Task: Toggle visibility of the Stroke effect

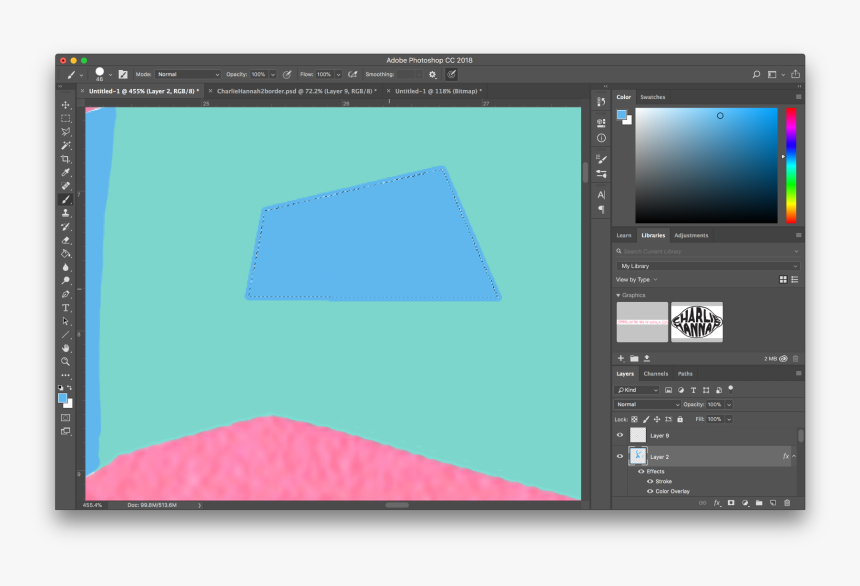Action: tap(650, 480)
